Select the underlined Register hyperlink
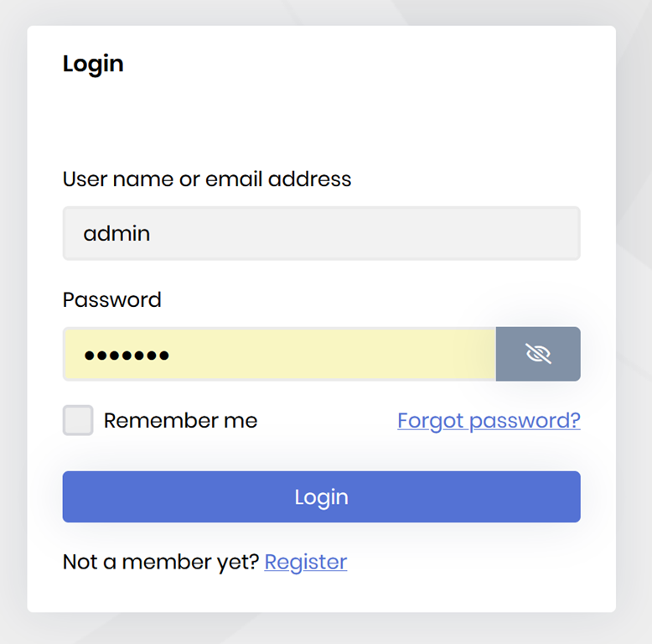 click(306, 561)
